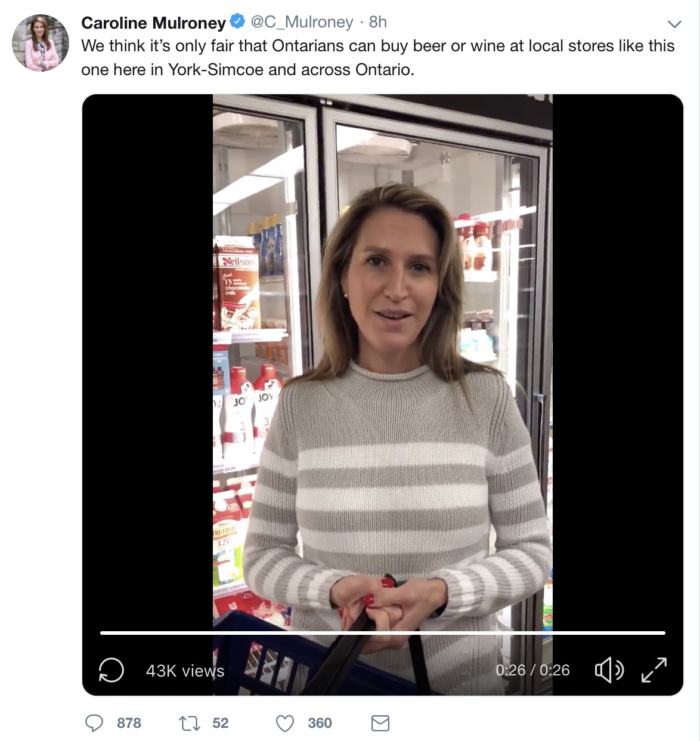Screen dimensions: 700x741
Task: Click the 360 likes count
Action: coord(320,723)
